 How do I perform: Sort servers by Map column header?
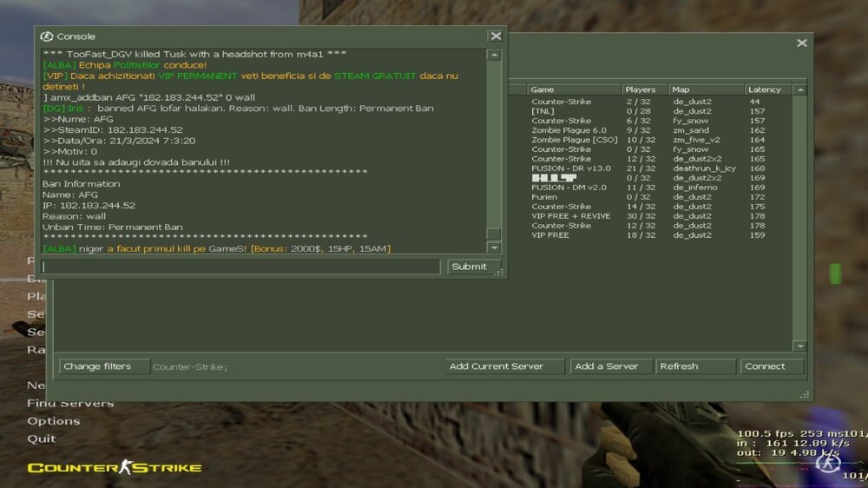tap(705, 89)
